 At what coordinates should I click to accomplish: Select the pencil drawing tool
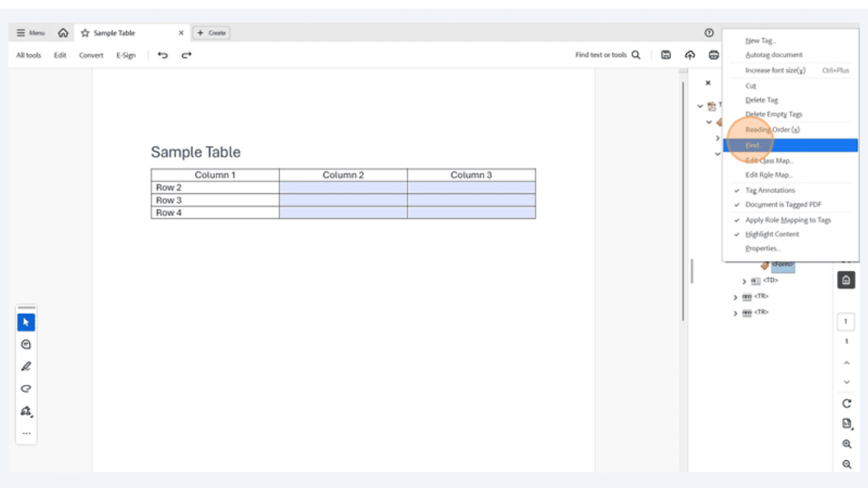coord(25,366)
